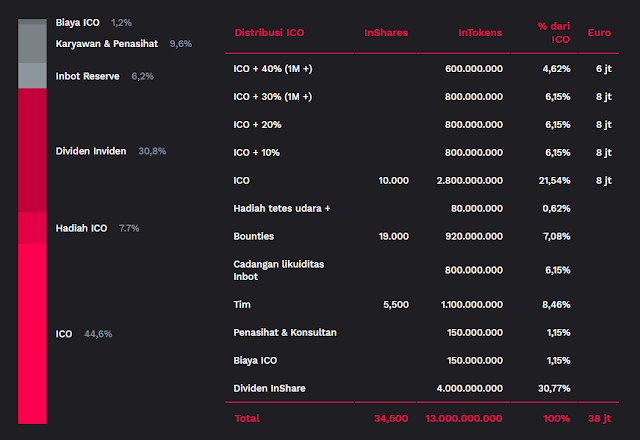The width and height of the screenshot is (640, 440).
Task: Select the '38 jt' total Euro
Action: (x=600, y=418)
